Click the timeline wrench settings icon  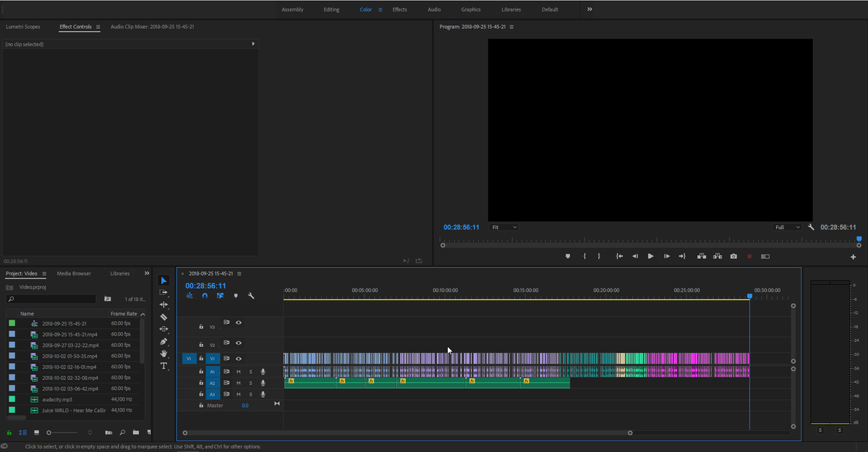251,296
